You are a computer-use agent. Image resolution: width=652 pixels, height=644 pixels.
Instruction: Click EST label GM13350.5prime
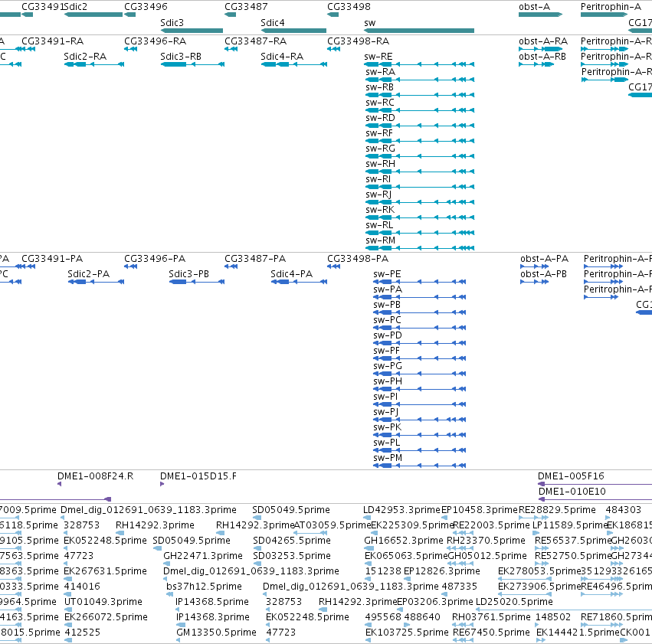coord(216,633)
